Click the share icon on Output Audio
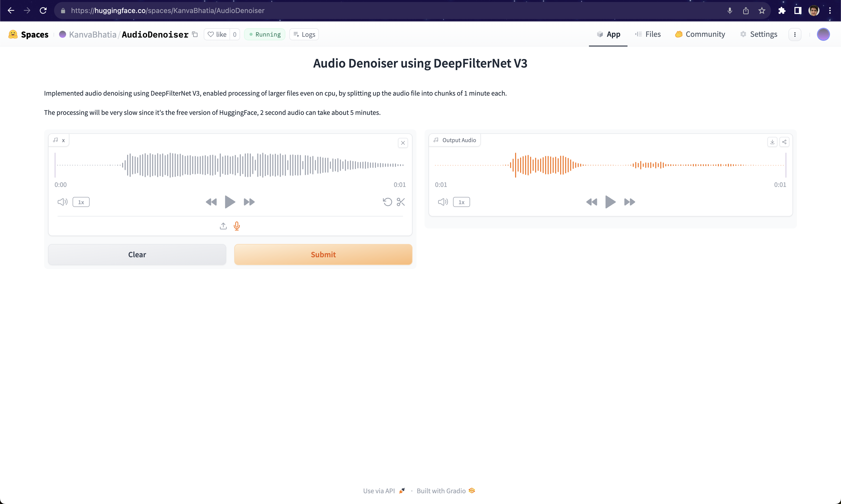Screen dimensions: 841x504 click(x=784, y=142)
